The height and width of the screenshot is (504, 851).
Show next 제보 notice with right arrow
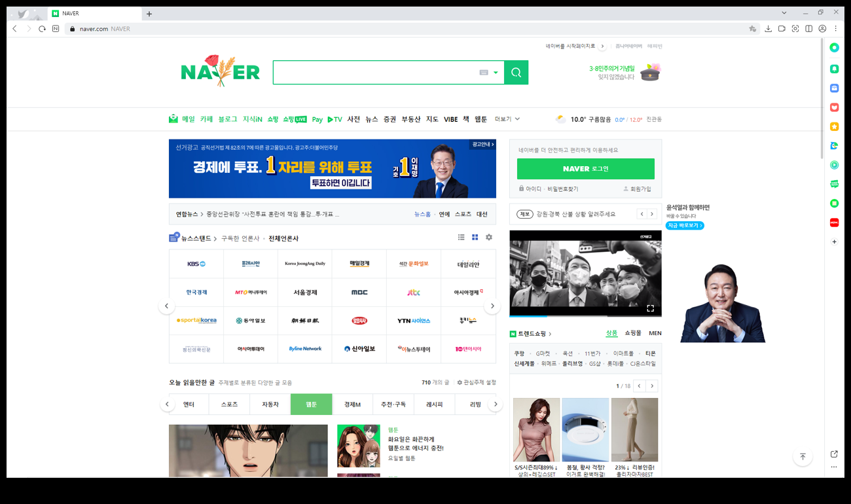click(x=651, y=214)
